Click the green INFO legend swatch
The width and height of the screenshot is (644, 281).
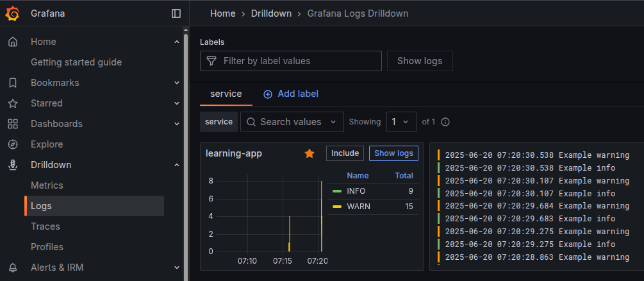[337, 191]
